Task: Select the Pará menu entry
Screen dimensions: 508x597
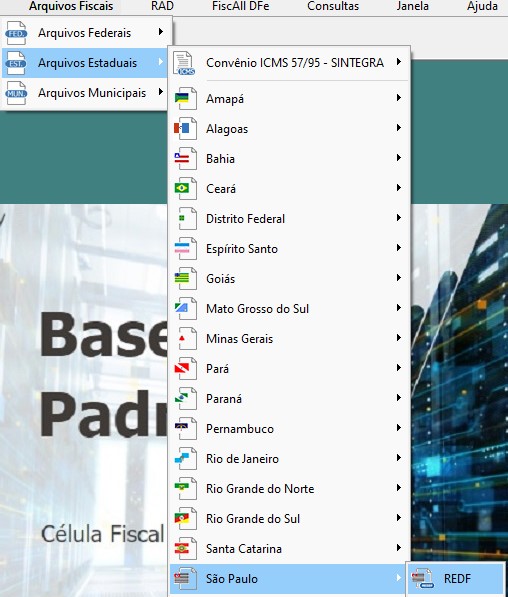Action: 289,369
